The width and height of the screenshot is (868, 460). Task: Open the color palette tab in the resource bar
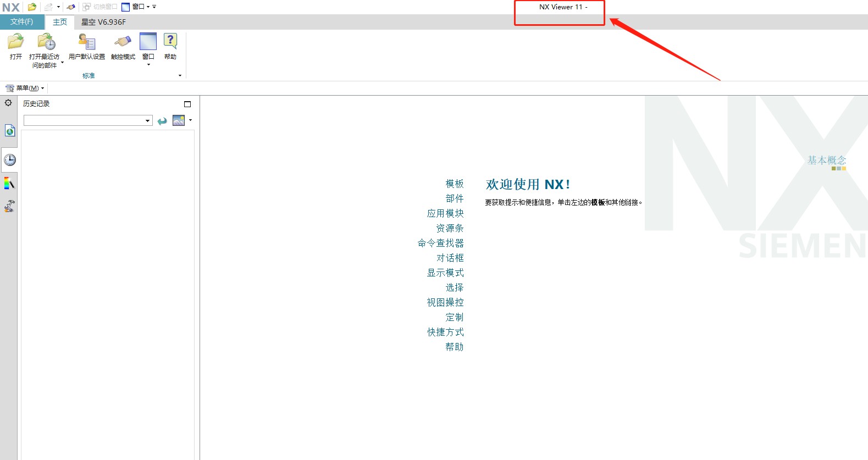click(x=9, y=184)
